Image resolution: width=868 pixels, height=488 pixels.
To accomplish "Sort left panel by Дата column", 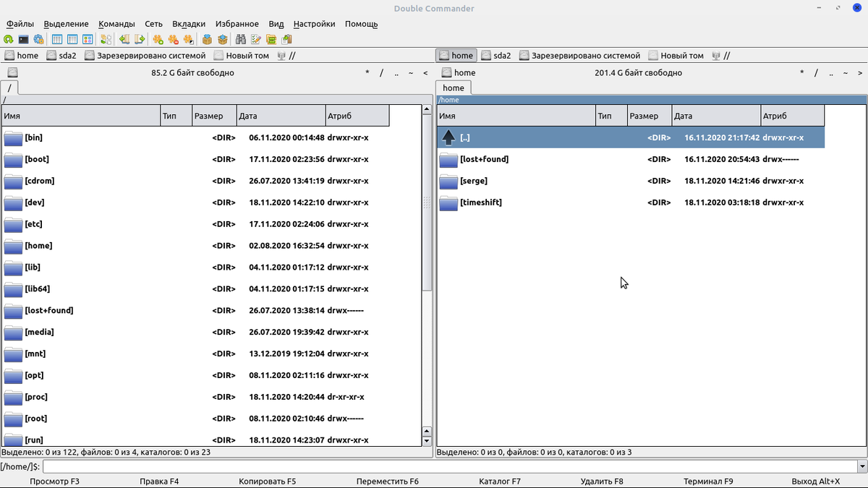I will [281, 116].
